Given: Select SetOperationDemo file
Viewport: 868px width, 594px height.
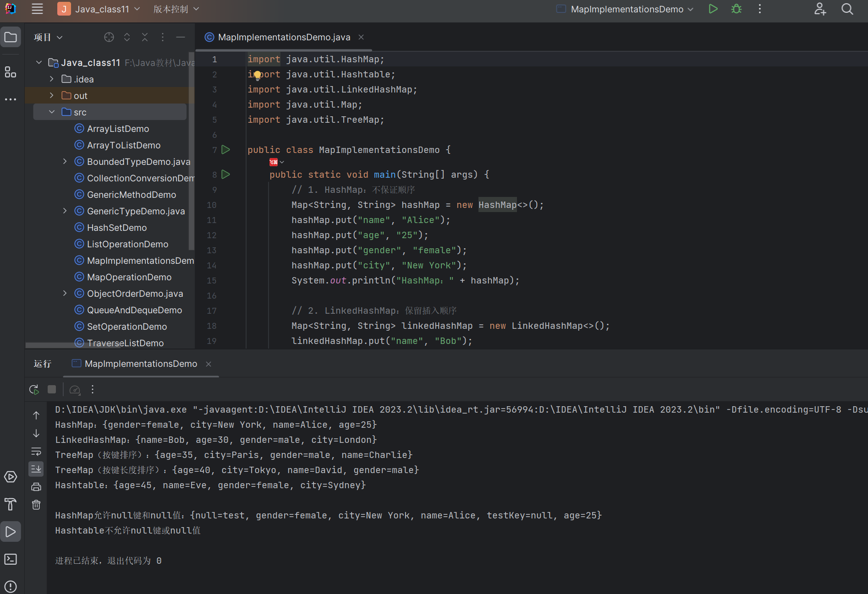Looking at the screenshot, I should [x=127, y=327].
